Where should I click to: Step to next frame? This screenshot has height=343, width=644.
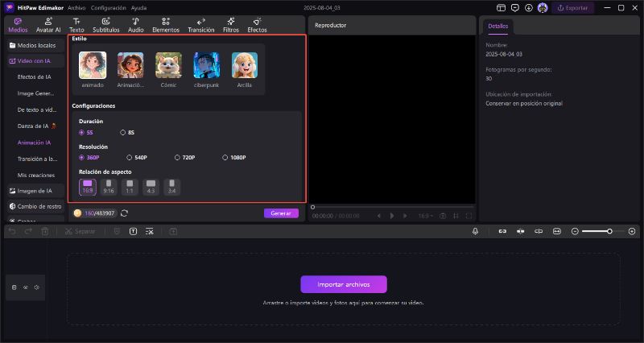pyautogui.click(x=405, y=216)
